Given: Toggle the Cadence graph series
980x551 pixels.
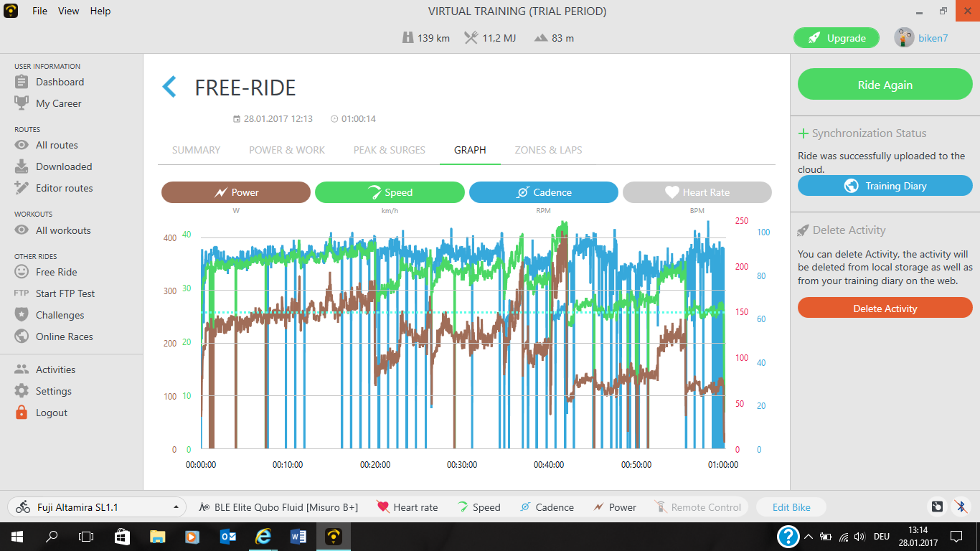Looking at the screenshot, I should pyautogui.click(x=543, y=192).
